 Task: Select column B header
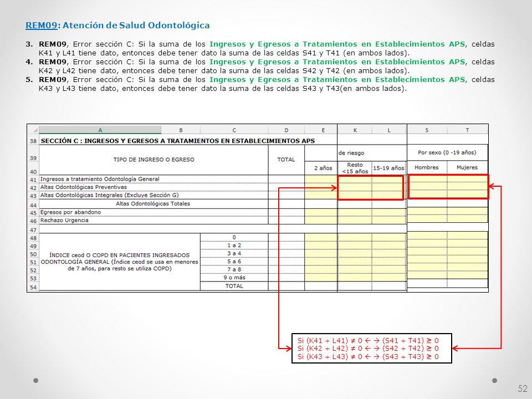tap(181, 130)
